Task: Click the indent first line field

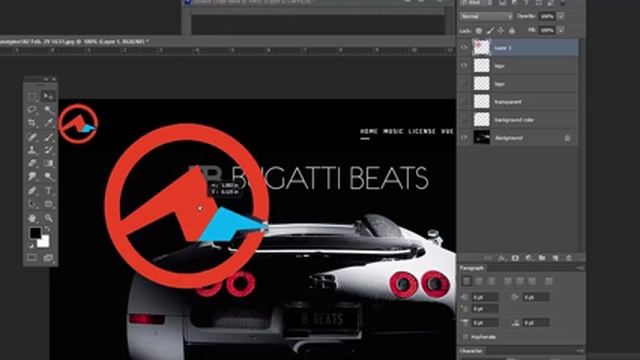Action: tap(485, 309)
